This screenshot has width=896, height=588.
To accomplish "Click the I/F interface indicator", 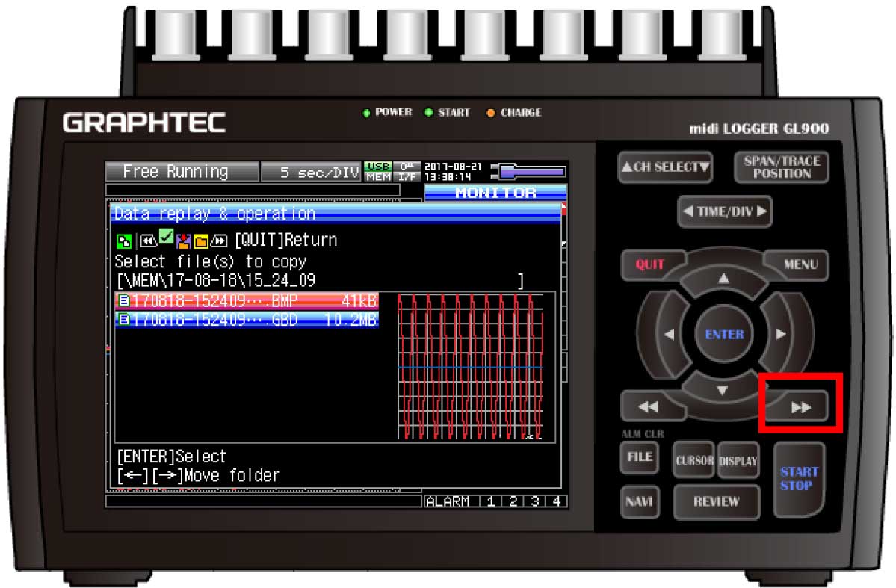I will coord(407,171).
